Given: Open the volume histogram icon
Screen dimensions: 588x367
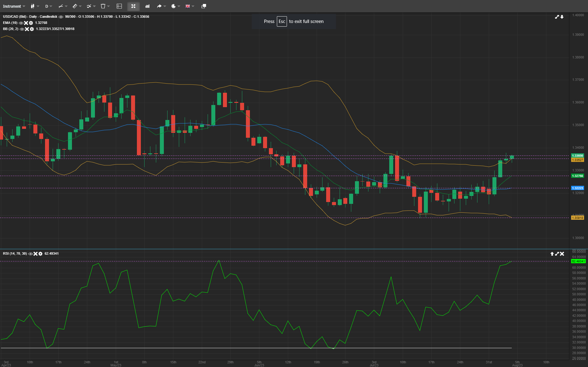Looking at the screenshot, I should (147, 6).
